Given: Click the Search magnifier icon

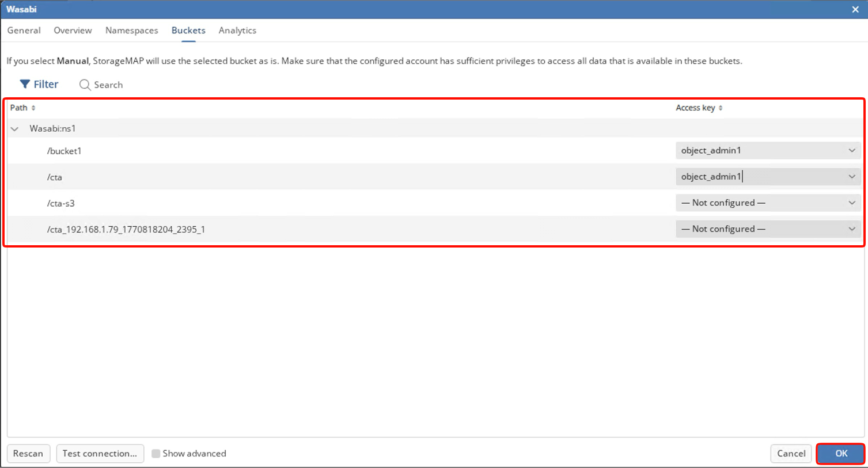Looking at the screenshot, I should click(85, 85).
